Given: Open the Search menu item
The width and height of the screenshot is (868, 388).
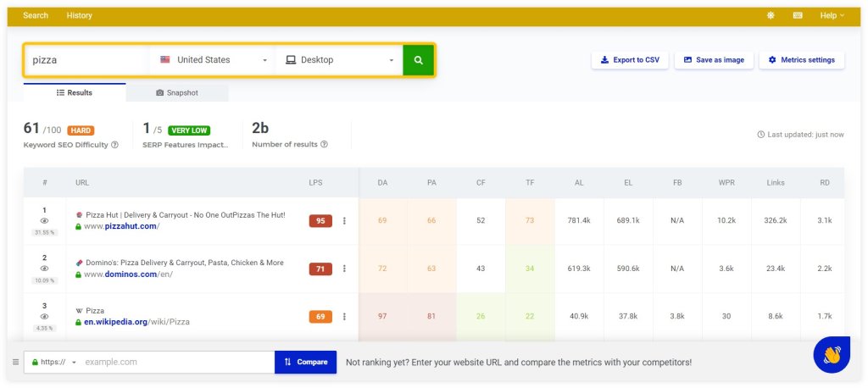Looking at the screenshot, I should [x=36, y=15].
